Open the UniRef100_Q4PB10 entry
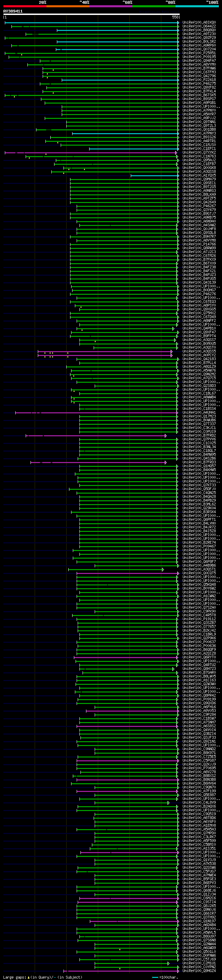This screenshot has width=222, height=980. [199, 328]
